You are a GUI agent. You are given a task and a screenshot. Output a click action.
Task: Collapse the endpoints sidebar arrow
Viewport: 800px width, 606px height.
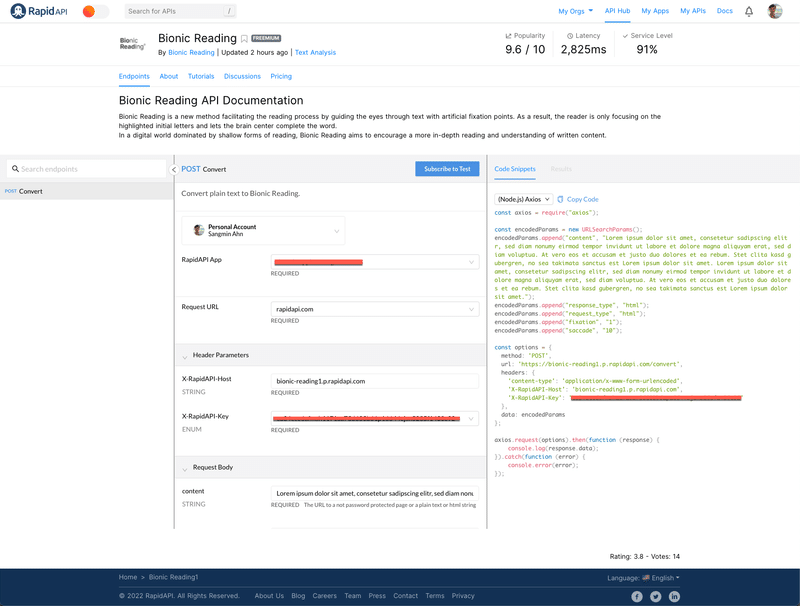pos(174,169)
